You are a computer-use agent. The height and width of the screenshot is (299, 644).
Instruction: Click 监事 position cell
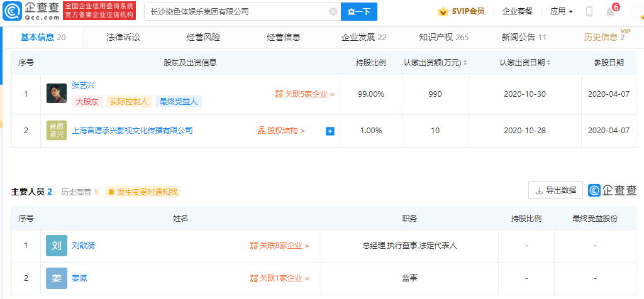pyautogui.click(x=409, y=278)
